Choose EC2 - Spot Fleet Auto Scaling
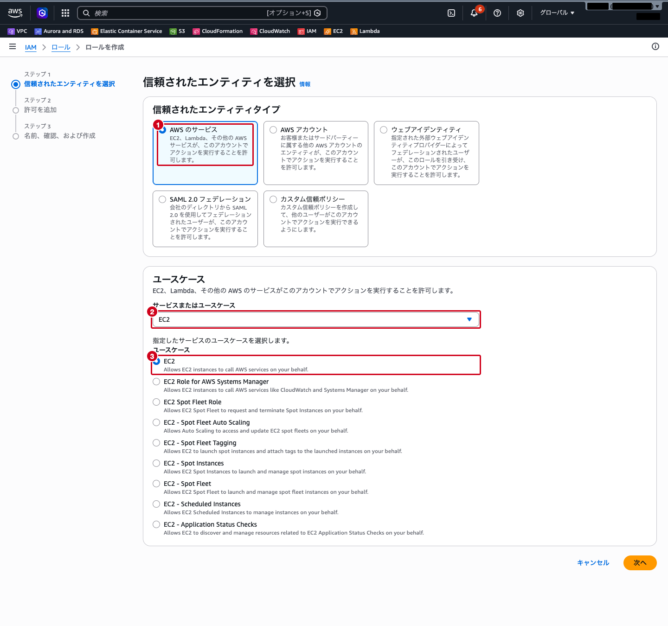 156,422
